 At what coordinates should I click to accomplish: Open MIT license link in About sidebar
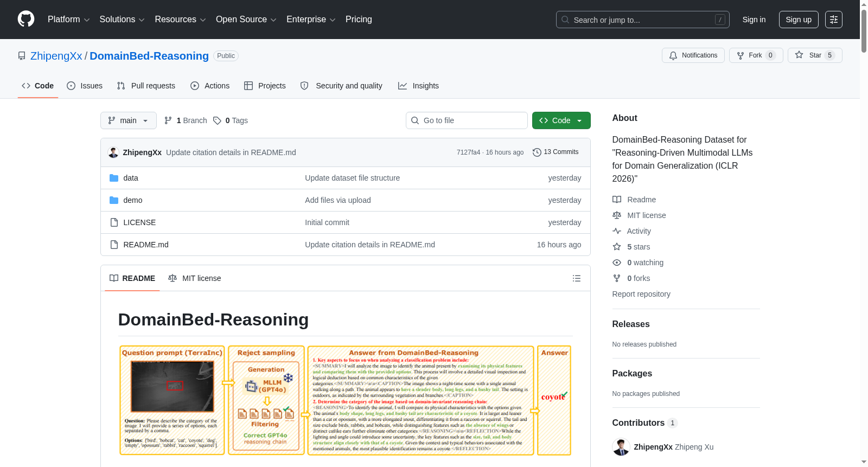[x=639, y=215]
